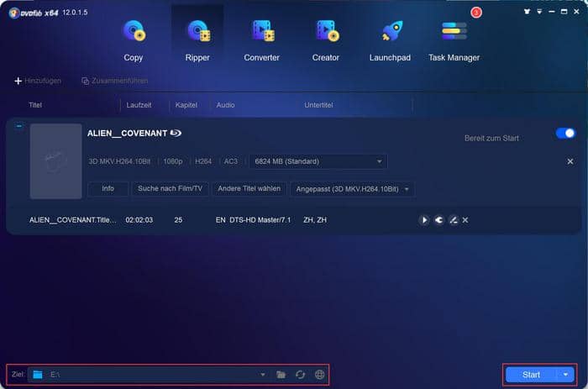Switch to the Ripper module

coord(197,40)
